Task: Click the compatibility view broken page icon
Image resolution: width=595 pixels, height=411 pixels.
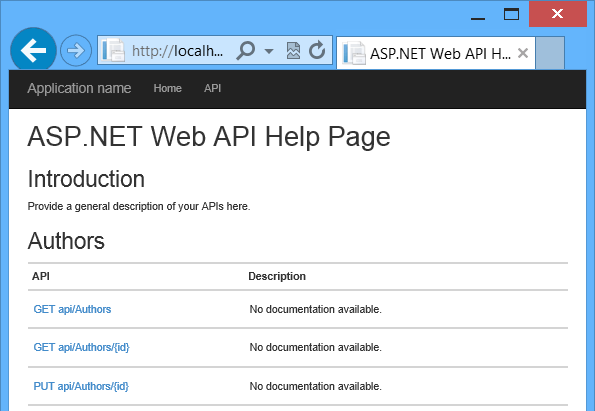Action: pyautogui.click(x=293, y=50)
